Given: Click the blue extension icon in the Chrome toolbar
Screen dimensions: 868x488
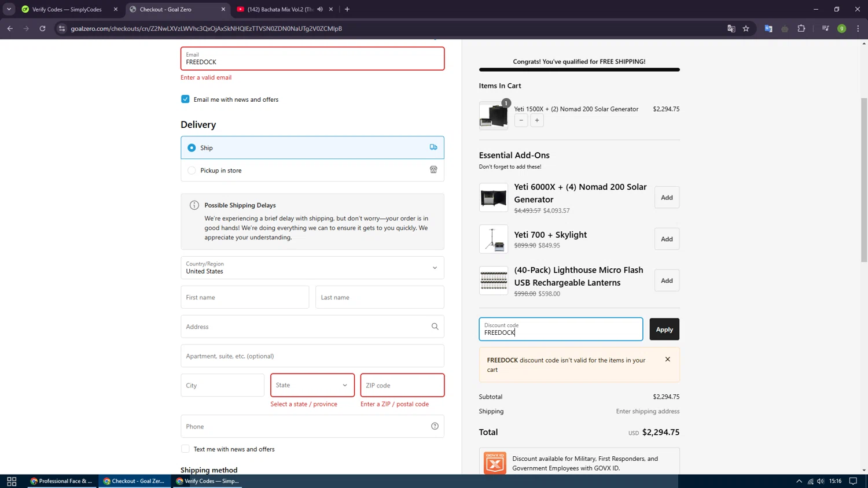Looking at the screenshot, I should (x=768, y=28).
